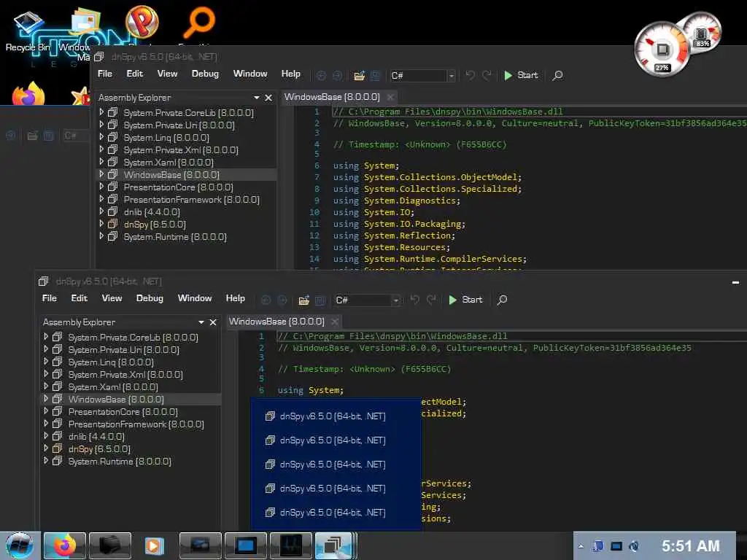Click Redo icon in front dnSpy toolbar
The image size is (747, 560).
click(x=432, y=300)
